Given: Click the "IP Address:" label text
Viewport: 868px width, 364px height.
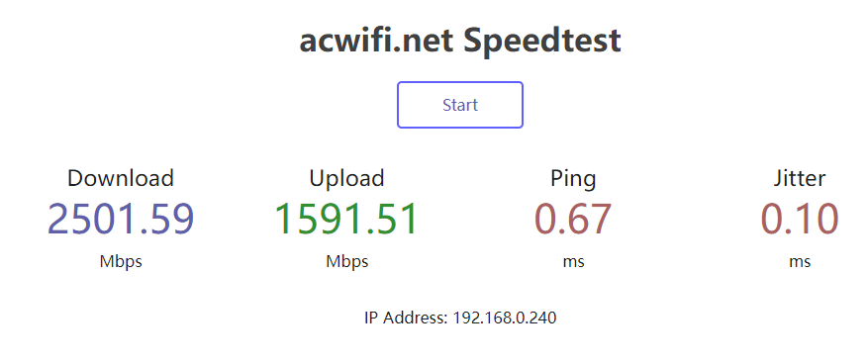Looking at the screenshot, I should [406, 318].
